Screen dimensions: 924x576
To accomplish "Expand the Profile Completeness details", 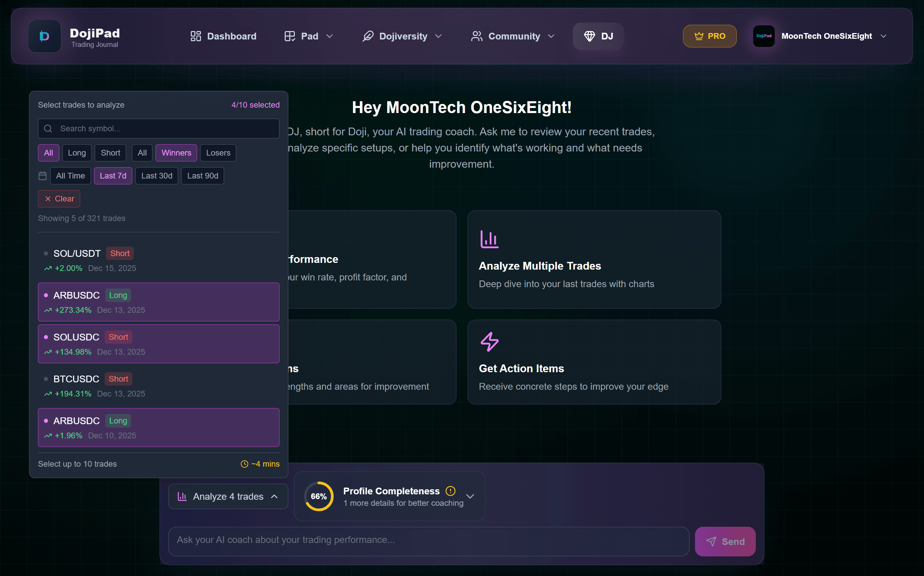I will tap(470, 496).
